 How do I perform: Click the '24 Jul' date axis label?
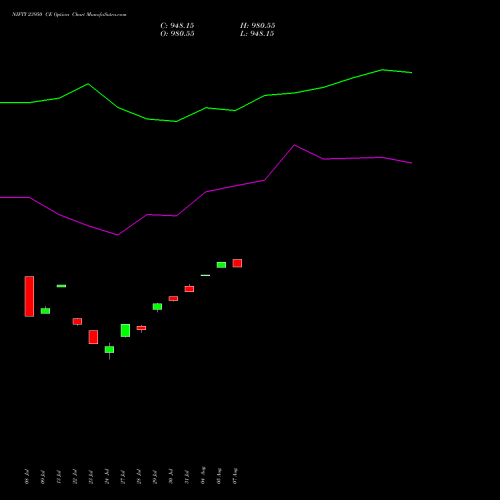(x=107, y=477)
